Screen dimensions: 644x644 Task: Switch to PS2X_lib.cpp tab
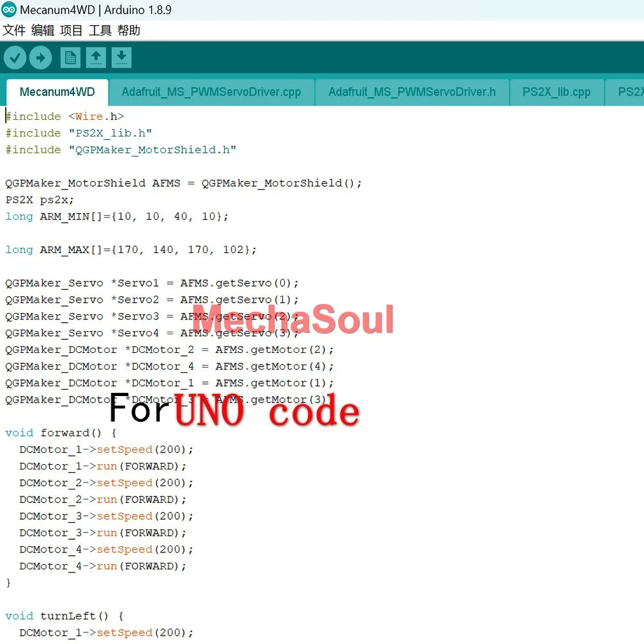(x=556, y=92)
